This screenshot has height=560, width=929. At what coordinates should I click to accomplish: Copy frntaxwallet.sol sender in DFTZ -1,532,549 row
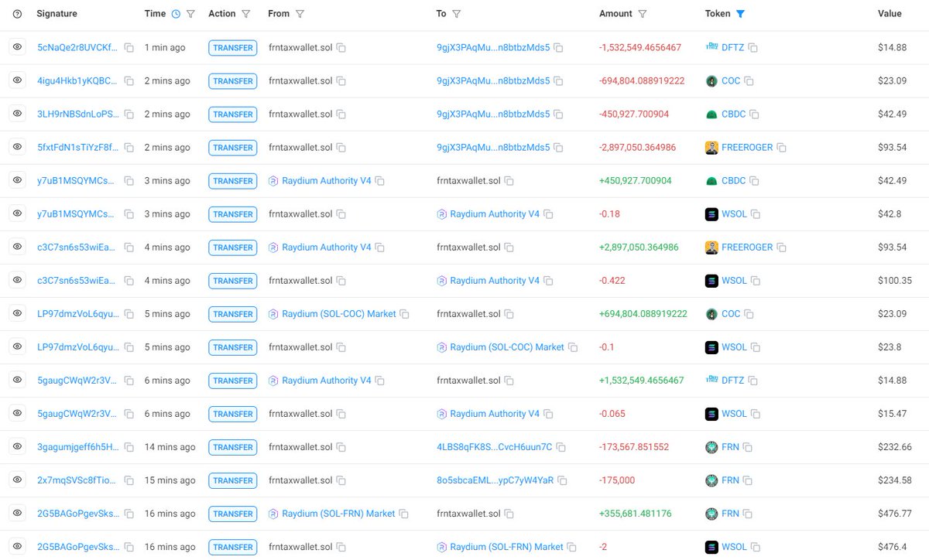pyautogui.click(x=341, y=48)
